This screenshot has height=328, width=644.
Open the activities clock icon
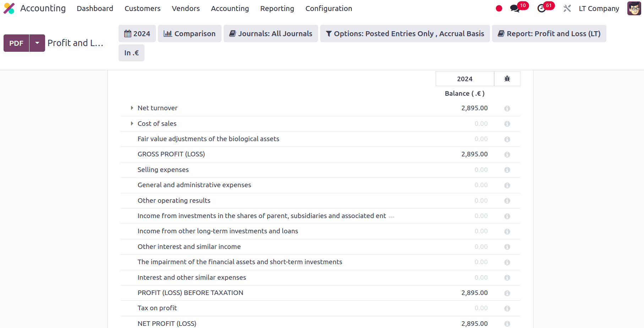click(x=541, y=9)
